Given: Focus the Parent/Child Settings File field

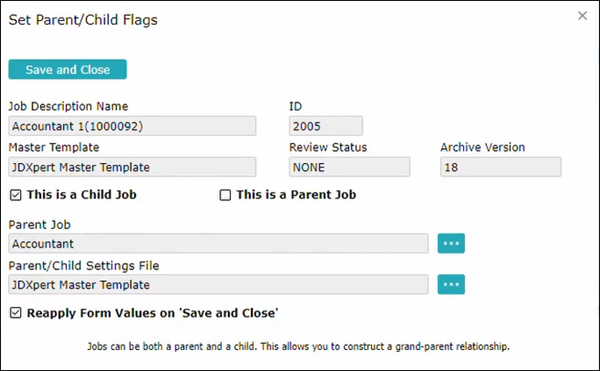Looking at the screenshot, I should (x=218, y=284).
